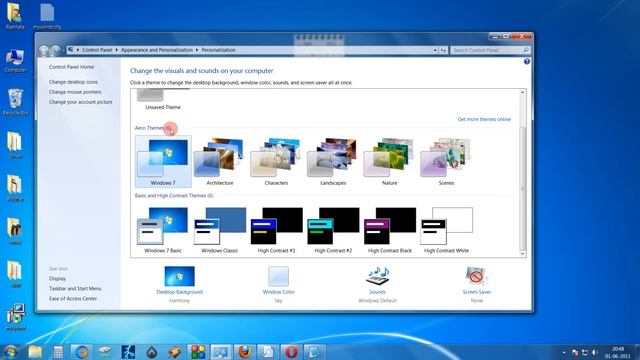Click Control Panel in the address breadcrumb
Viewport: 640px width, 360px height.
pyautogui.click(x=97, y=50)
